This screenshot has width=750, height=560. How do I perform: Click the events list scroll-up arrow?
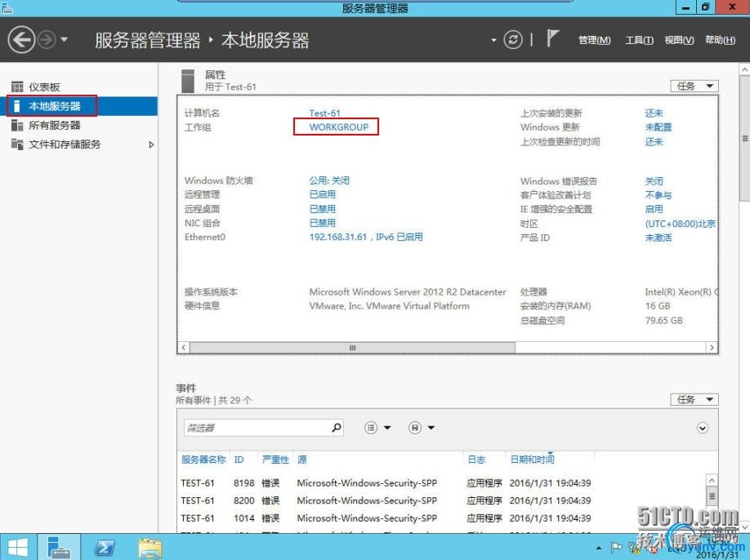coord(712,480)
